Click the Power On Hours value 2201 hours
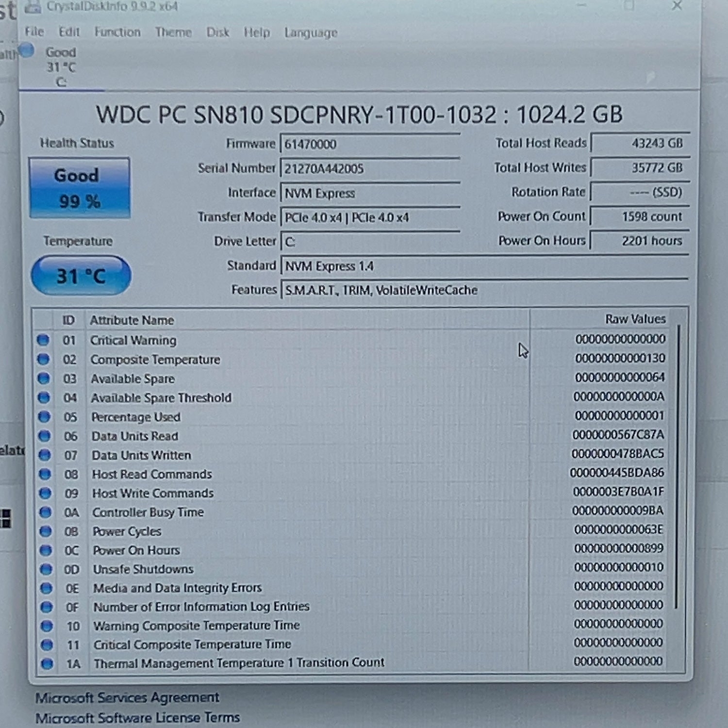This screenshot has height=728, width=728. [x=639, y=240]
